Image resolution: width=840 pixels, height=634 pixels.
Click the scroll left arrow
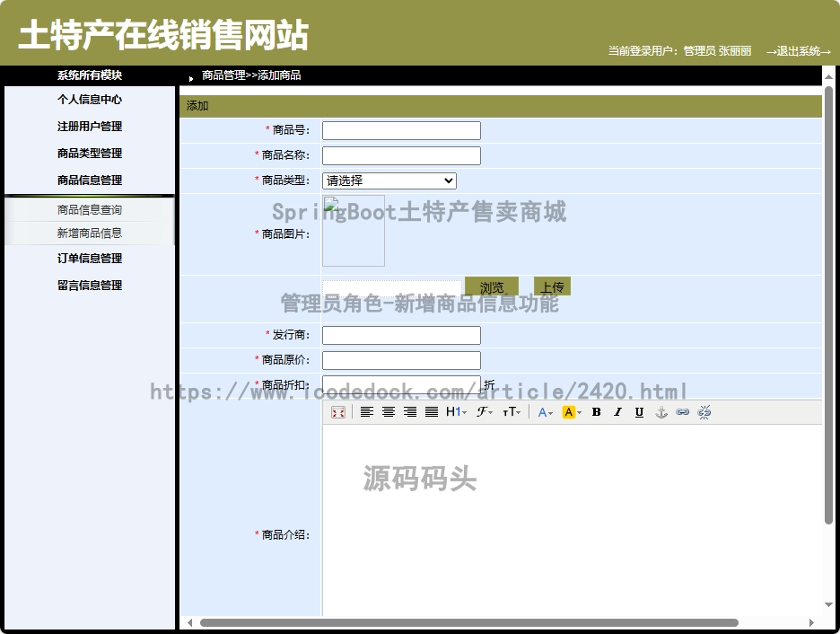point(189,622)
